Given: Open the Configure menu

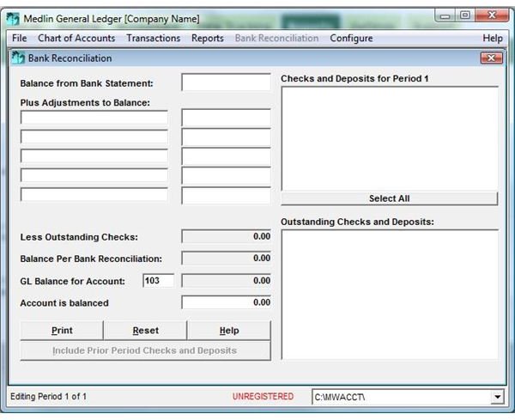Looking at the screenshot, I should 351,38.
